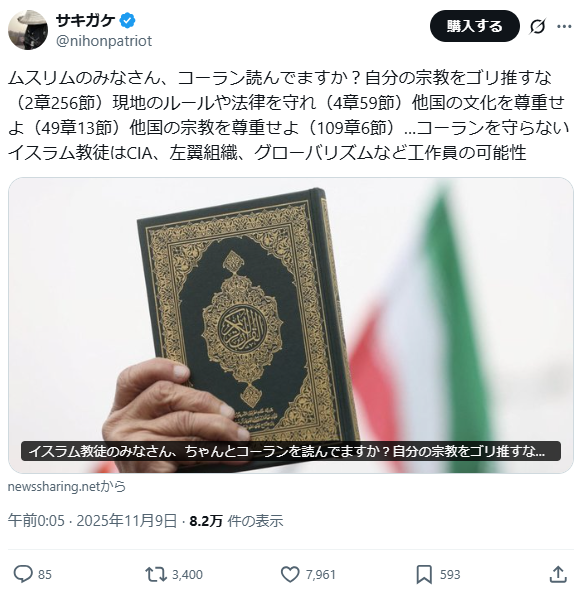The width and height of the screenshot is (583, 591).
Task: Click the 購入する subscribe button
Action: click(x=474, y=26)
